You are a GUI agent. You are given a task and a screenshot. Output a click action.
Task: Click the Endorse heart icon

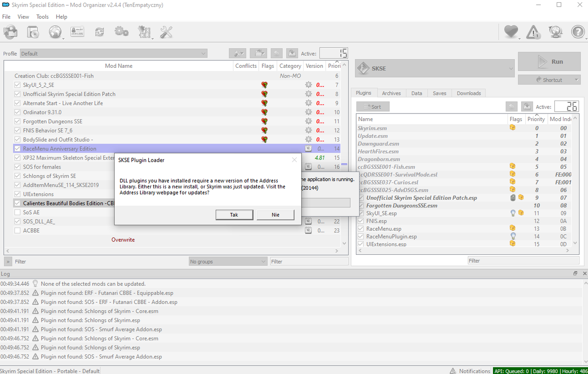(511, 32)
